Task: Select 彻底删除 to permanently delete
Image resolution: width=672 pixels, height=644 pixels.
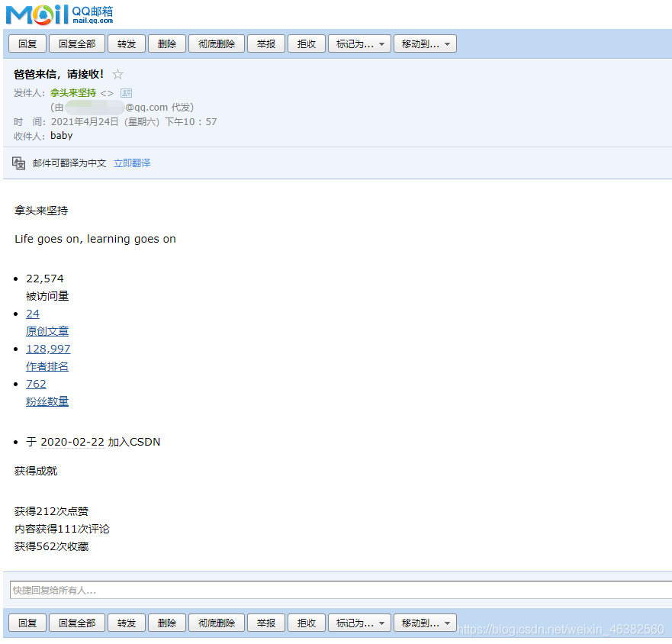Action: 215,43
